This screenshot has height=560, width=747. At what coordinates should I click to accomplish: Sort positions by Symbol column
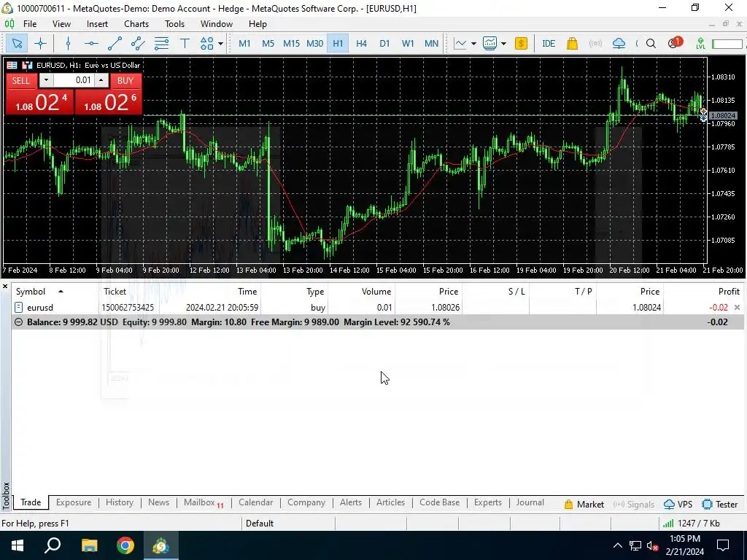coord(31,292)
